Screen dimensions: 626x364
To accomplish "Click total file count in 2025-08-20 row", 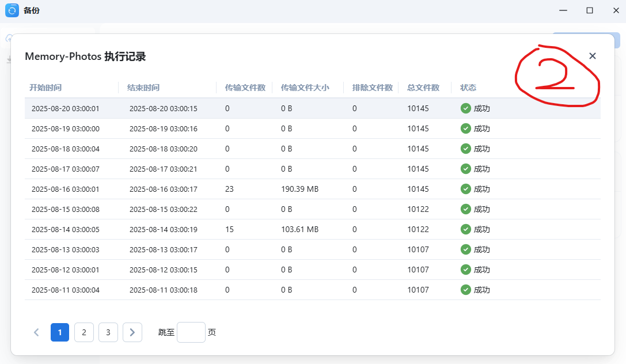I will pyautogui.click(x=418, y=108).
